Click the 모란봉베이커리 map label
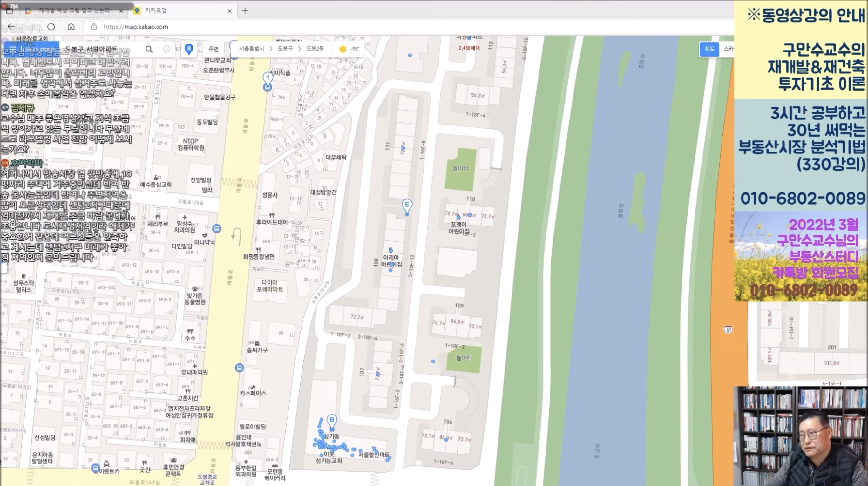This screenshot has width=868, height=486. [275, 475]
